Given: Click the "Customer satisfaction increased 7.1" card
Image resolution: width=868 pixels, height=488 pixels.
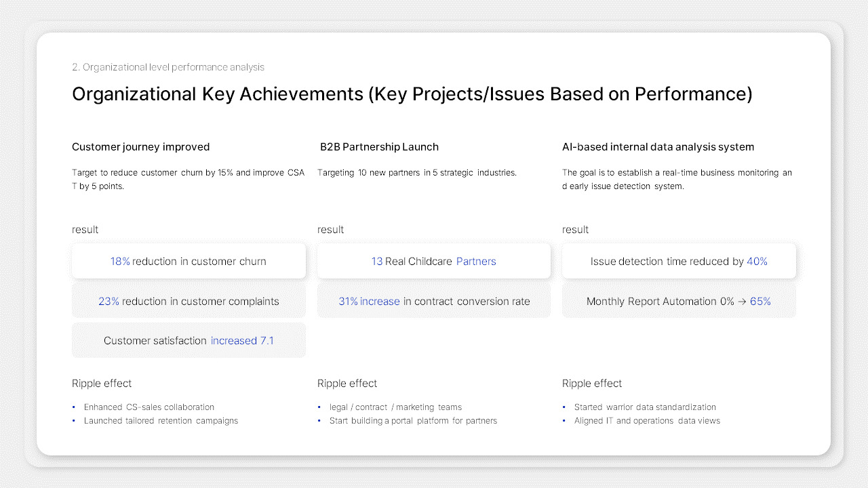Looking at the screenshot, I should click(189, 340).
